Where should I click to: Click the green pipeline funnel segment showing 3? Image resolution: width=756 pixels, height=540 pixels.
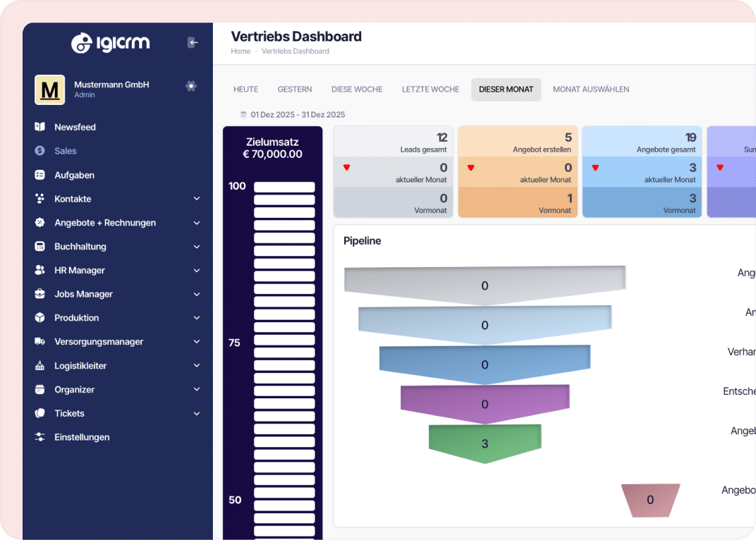coord(485,444)
